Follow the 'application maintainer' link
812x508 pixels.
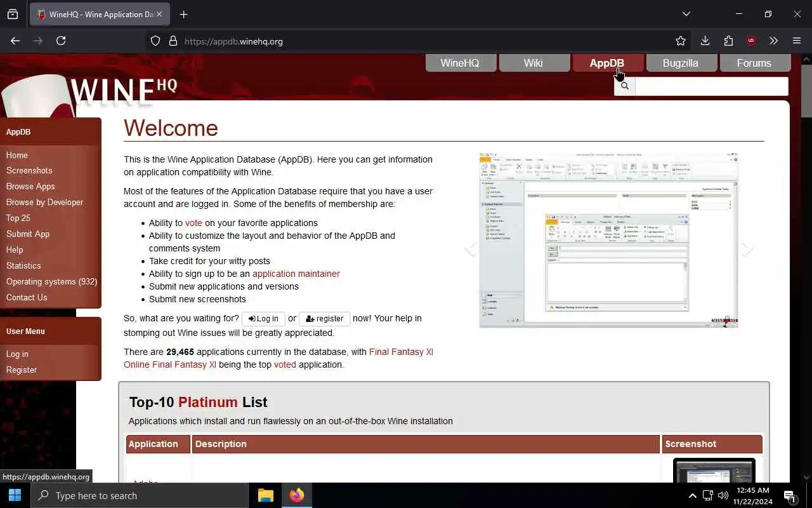point(296,274)
